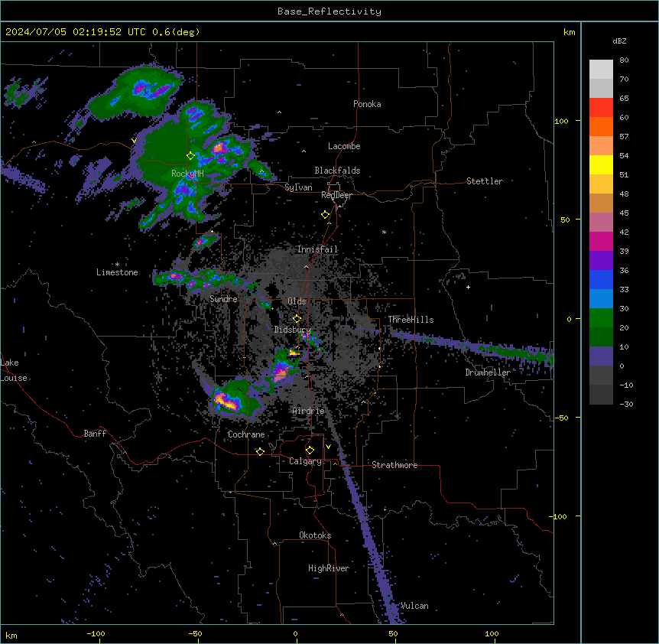Select the yellow diamond marker right of Cochrane
This screenshot has height=644, width=659.
(260, 451)
